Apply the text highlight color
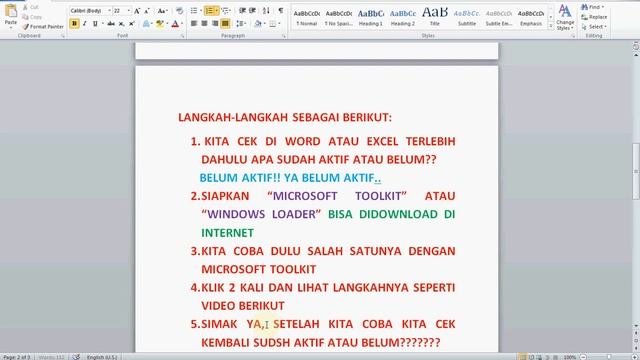Viewport: 640px width, 360px height. pyautogui.click(x=159, y=24)
